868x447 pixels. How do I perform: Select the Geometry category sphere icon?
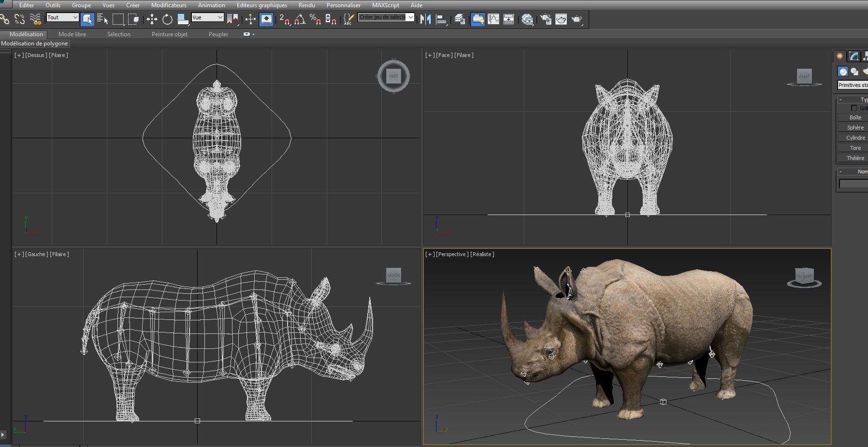click(x=843, y=72)
